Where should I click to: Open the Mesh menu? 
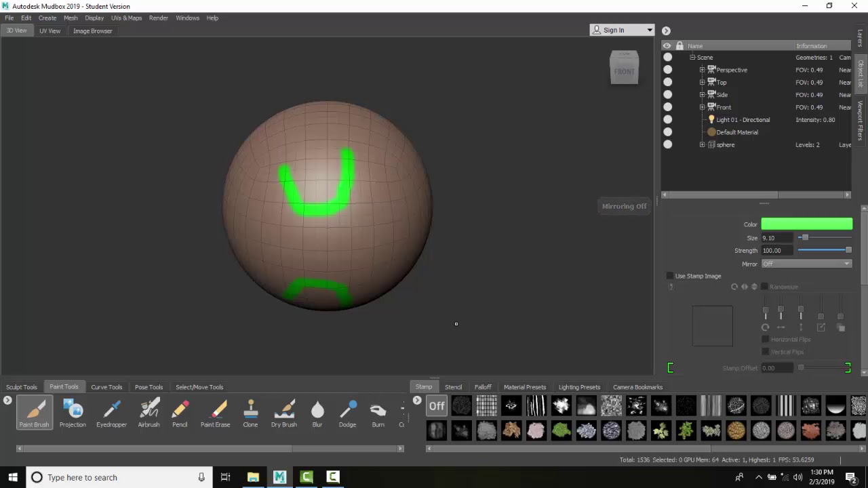[x=71, y=18]
